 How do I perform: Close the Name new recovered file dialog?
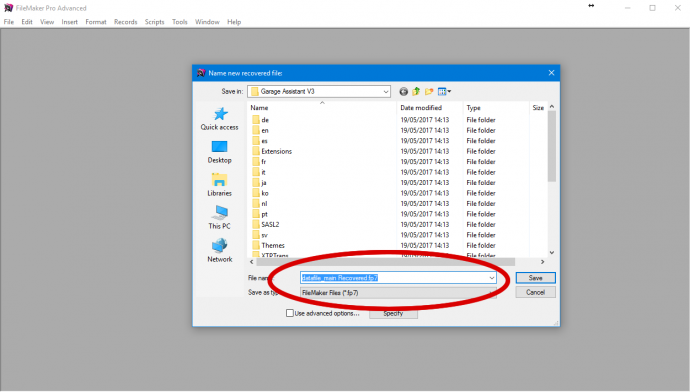551,73
